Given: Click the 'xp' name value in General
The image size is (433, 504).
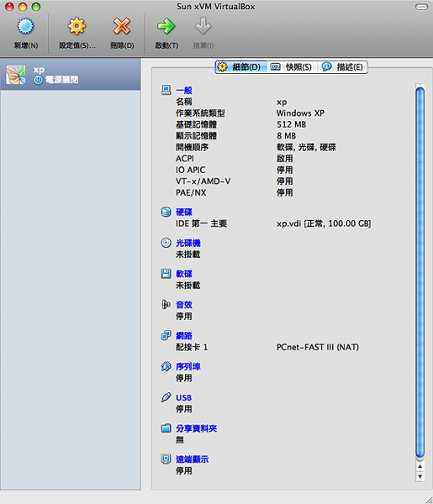Looking at the screenshot, I should click(282, 102).
